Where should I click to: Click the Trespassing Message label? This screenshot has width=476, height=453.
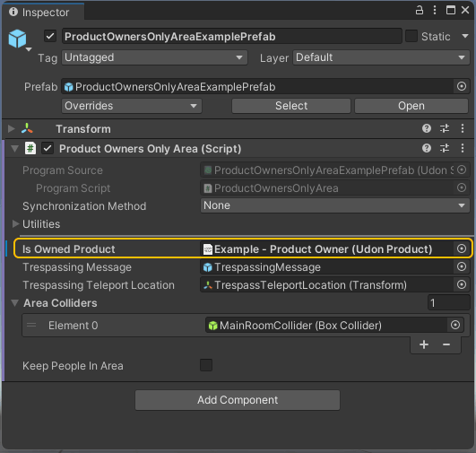point(77,267)
